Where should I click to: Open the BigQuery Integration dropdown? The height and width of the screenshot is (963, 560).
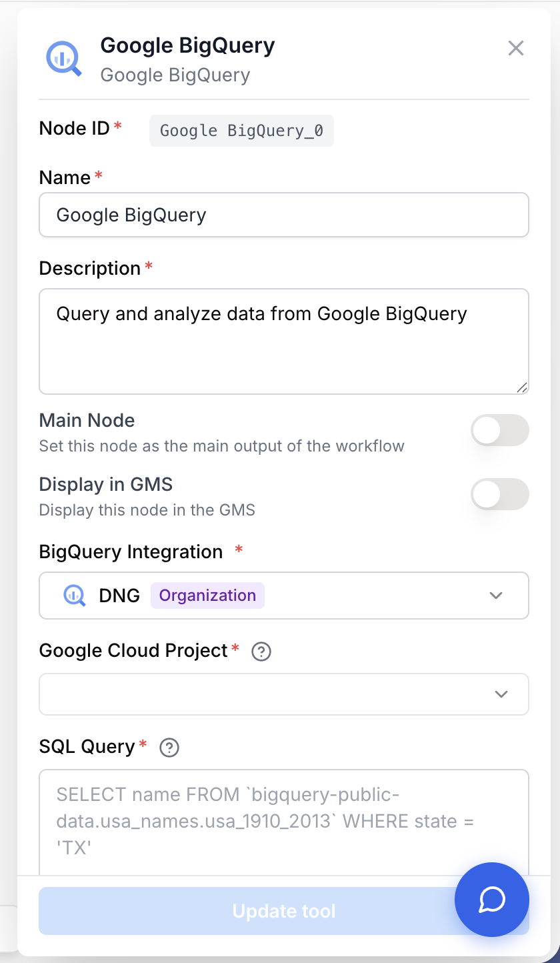(284, 596)
